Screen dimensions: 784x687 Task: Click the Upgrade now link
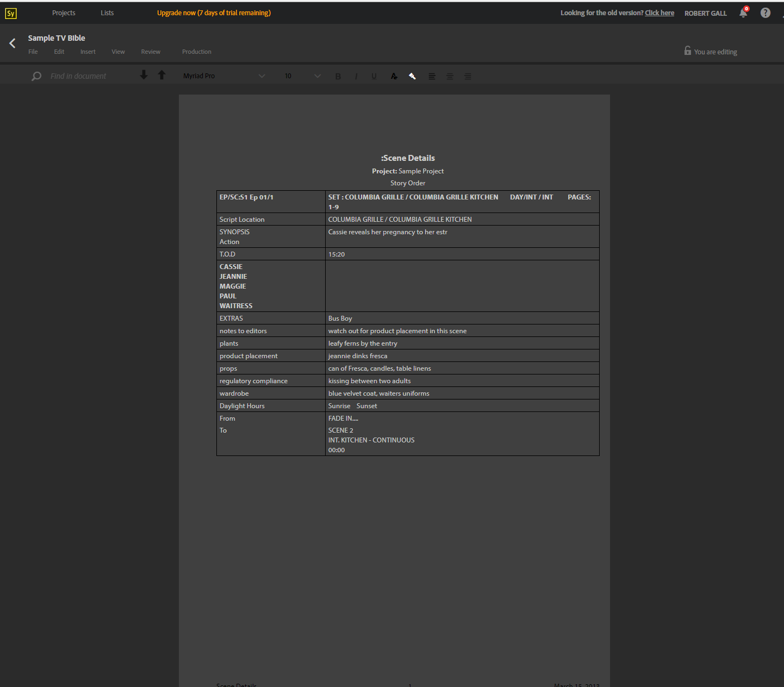[x=214, y=13]
